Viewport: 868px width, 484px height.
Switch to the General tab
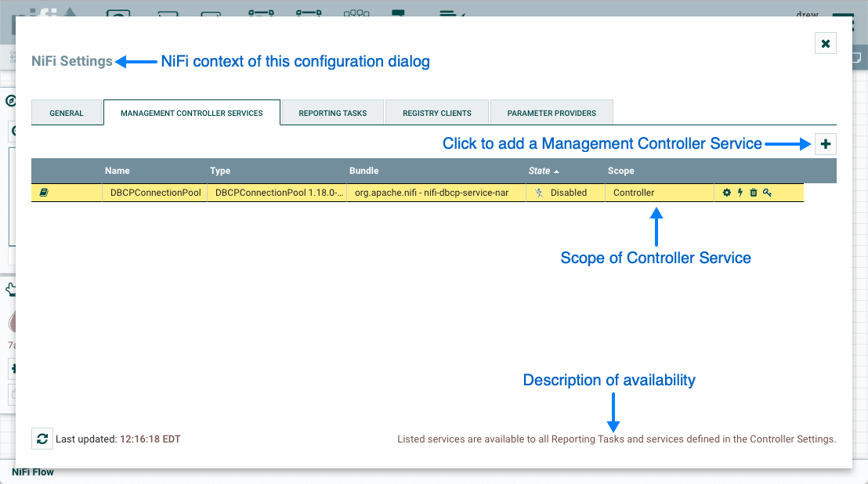(67, 113)
